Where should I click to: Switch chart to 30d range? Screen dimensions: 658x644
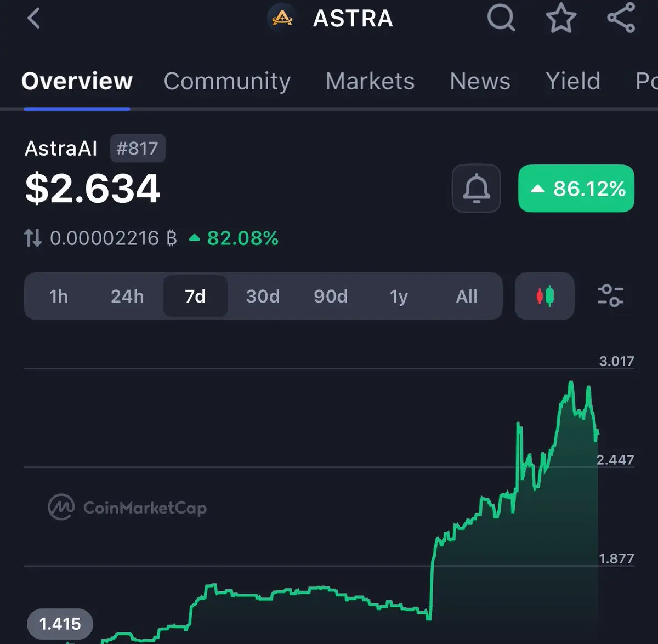[263, 297]
